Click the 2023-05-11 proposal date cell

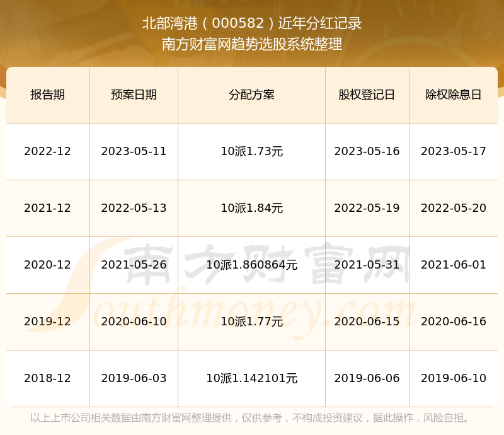[134, 151]
